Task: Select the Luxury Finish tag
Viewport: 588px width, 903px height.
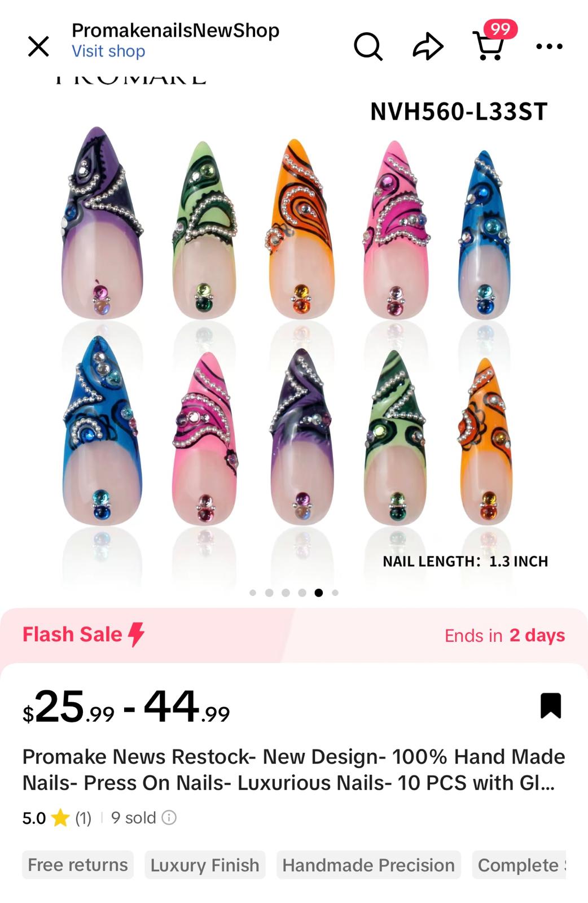Action: coord(205,865)
